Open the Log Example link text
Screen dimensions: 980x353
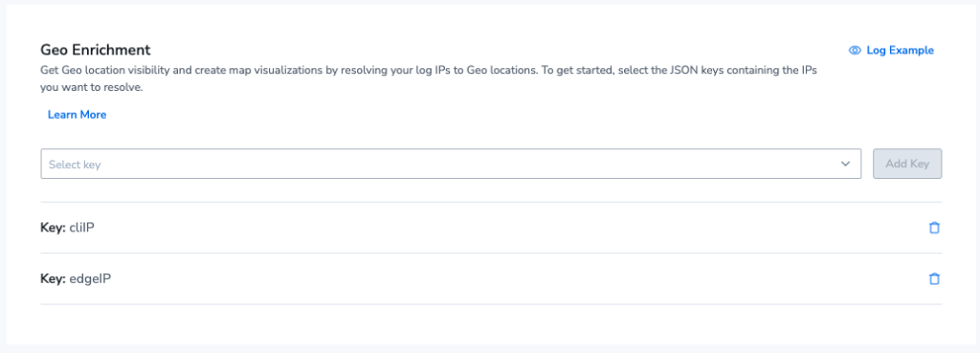[x=900, y=51]
